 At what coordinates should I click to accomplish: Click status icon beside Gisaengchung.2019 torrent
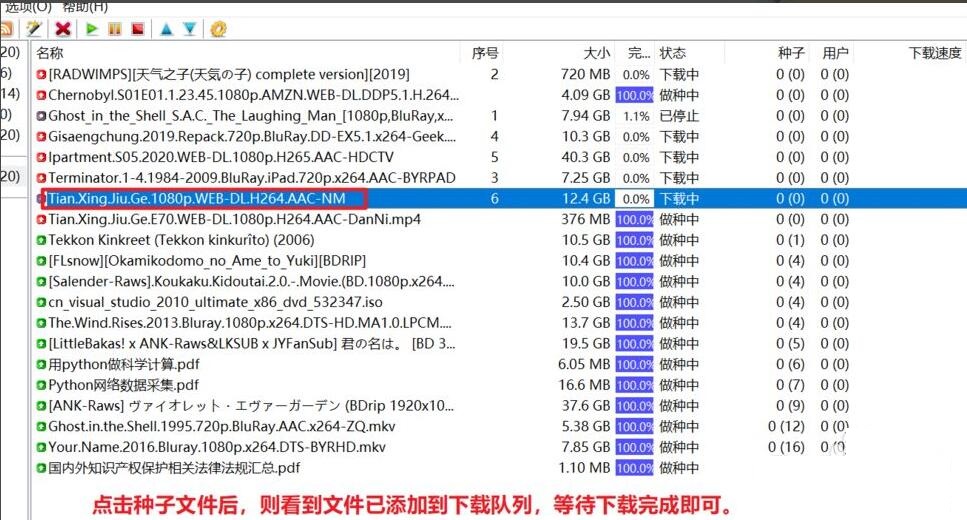pyautogui.click(x=41, y=137)
